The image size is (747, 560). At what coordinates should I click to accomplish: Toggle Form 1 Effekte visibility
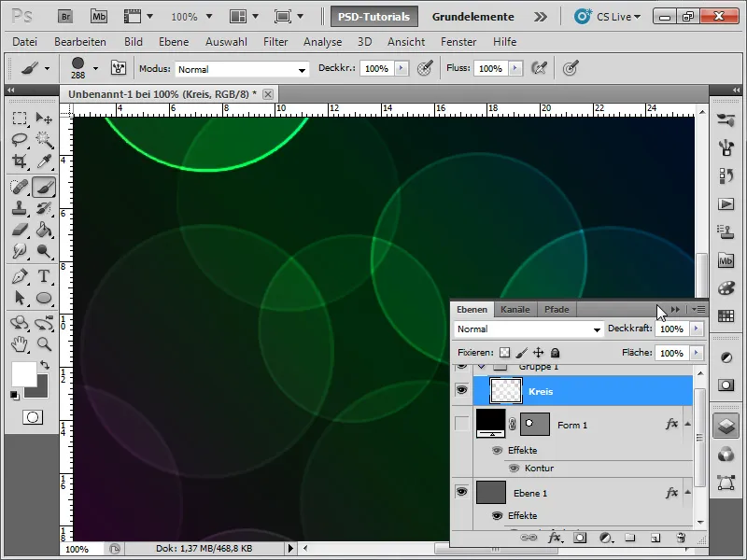coord(497,450)
